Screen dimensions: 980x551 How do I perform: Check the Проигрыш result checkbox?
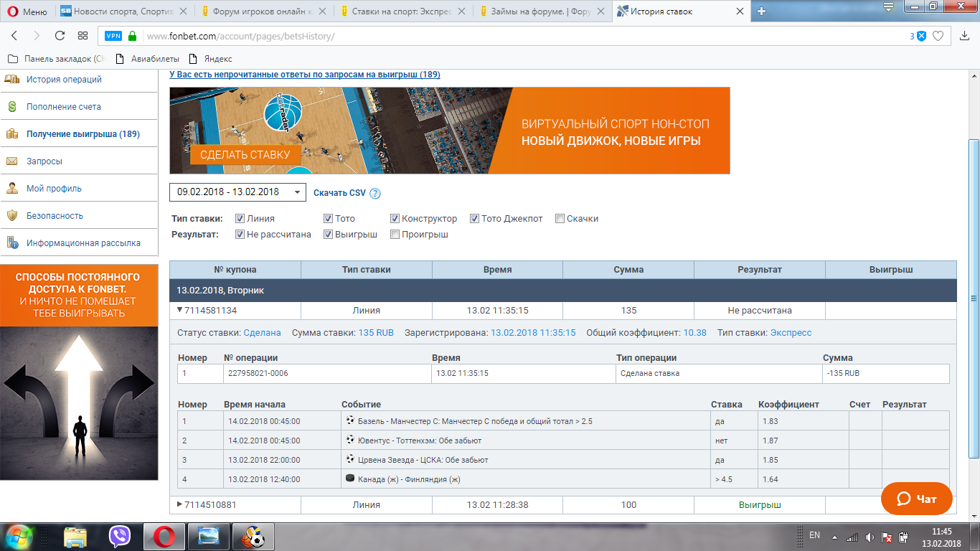(395, 235)
